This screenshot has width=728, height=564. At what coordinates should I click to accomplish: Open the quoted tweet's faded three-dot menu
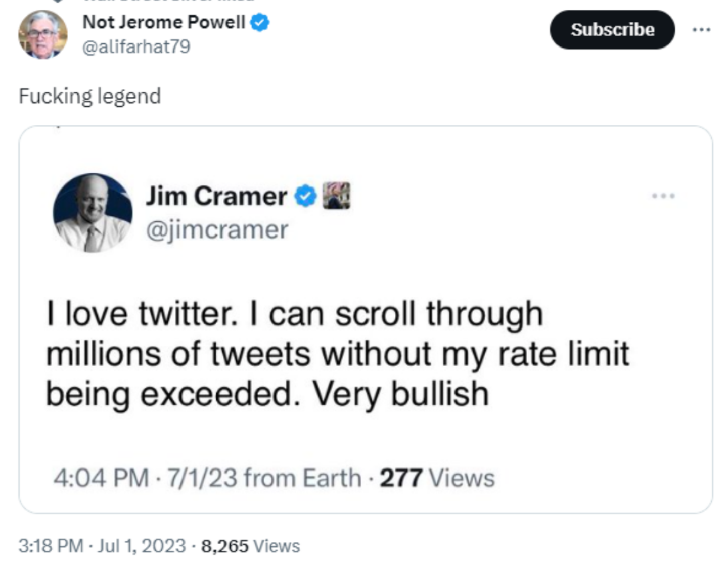click(663, 196)
